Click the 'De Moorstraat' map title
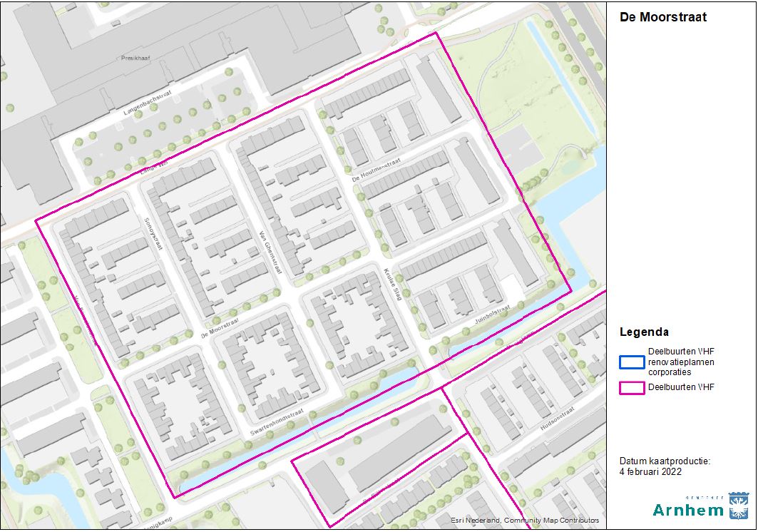The width and height of the screenshot is (758, 532). pyautogui.click(x=662, y=17)
